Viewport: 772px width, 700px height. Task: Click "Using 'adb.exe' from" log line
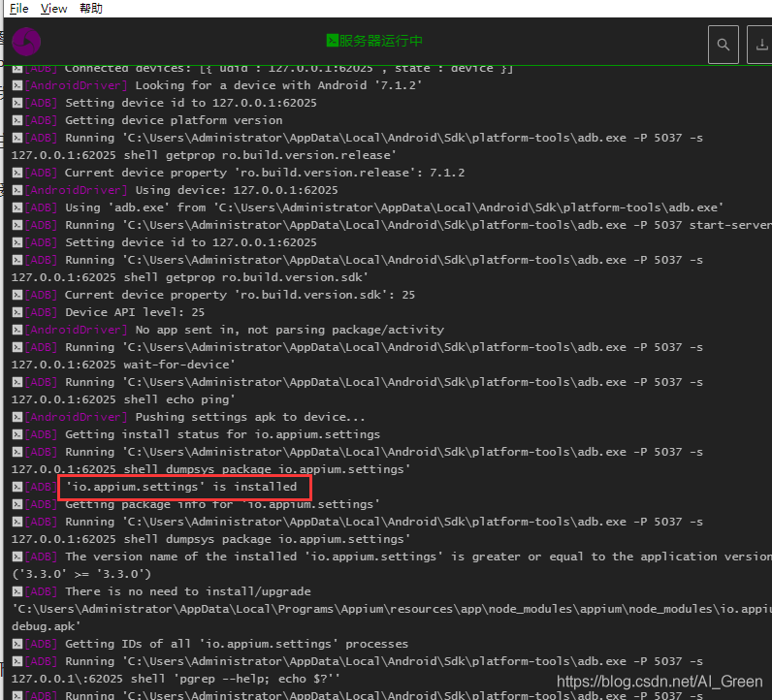[x=395, y=207]
